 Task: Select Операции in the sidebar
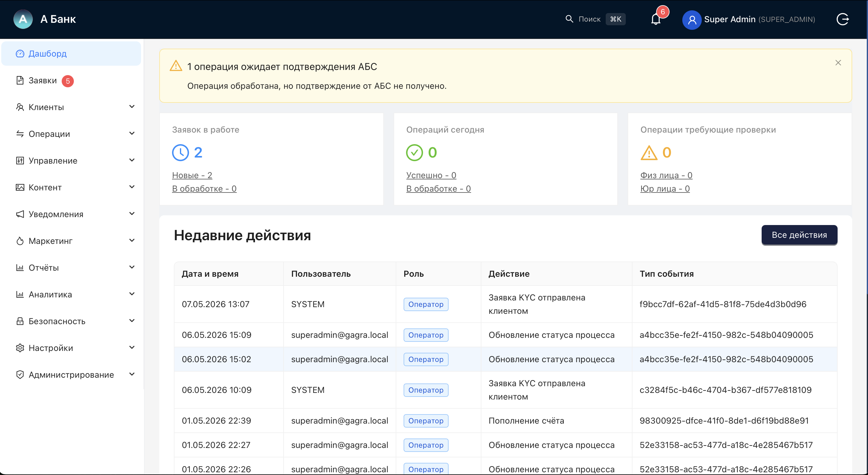coord(71,134)
